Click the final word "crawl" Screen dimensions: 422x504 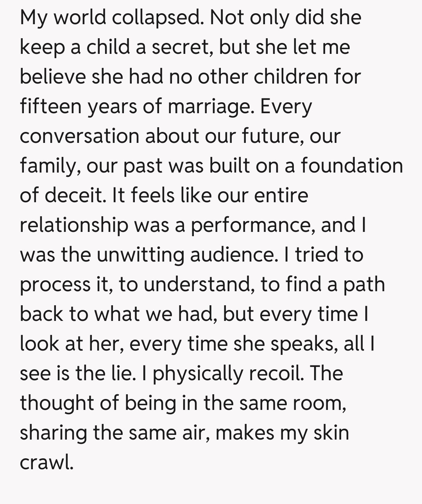[x=46, y=463]
